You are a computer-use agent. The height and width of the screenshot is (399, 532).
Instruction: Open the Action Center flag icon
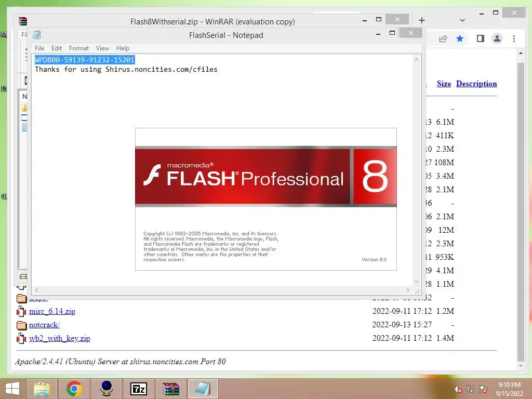tap(483, 389)
